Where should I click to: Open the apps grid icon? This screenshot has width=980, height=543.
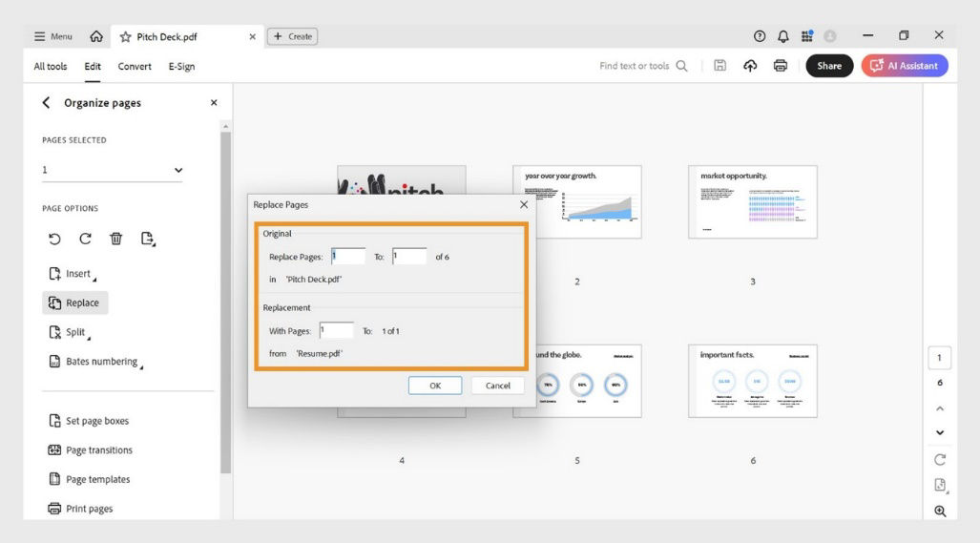807,36
